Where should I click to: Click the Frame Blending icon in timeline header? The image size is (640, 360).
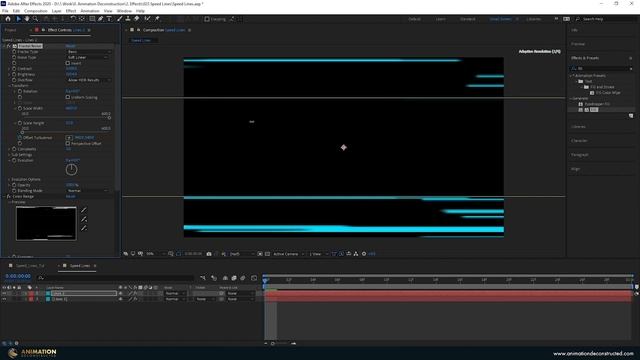(x=234, y=278)
